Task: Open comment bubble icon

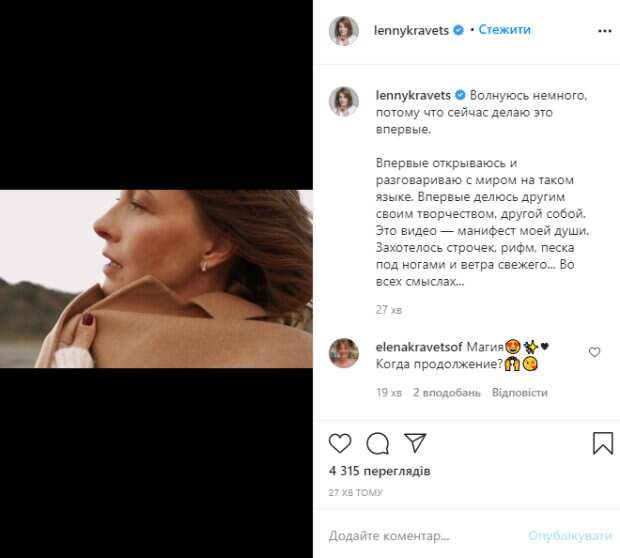Action: [377, 443]
